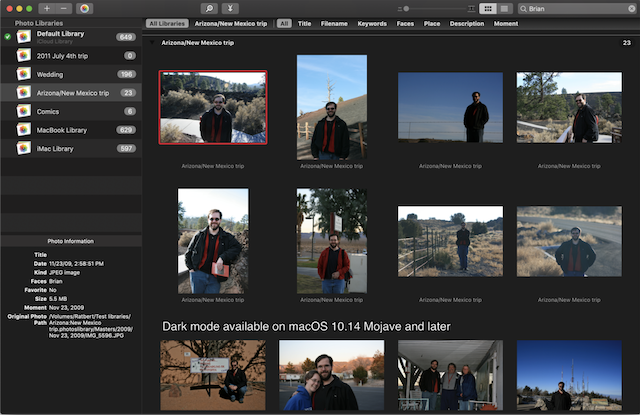
Task: Click the download arrow toolbar button
Action: tap(232, 8)
